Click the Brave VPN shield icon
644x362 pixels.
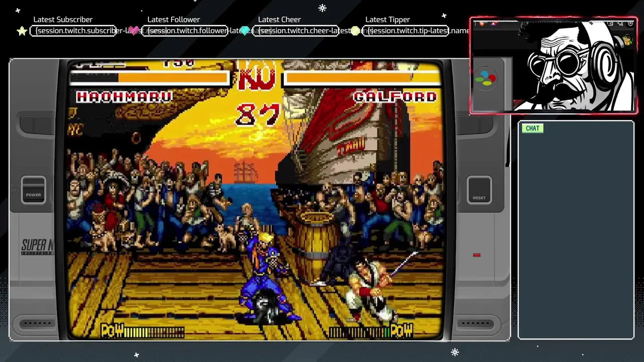(630, 24)
